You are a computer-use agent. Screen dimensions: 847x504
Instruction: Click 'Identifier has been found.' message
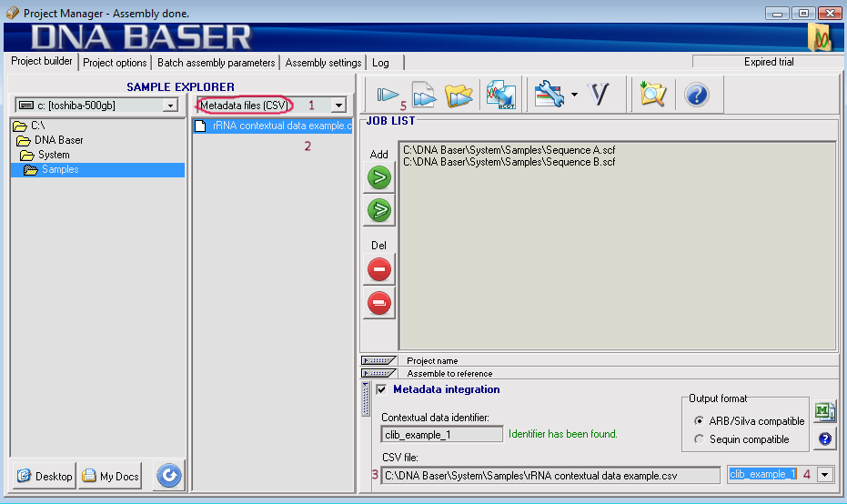tap(563, 434)
